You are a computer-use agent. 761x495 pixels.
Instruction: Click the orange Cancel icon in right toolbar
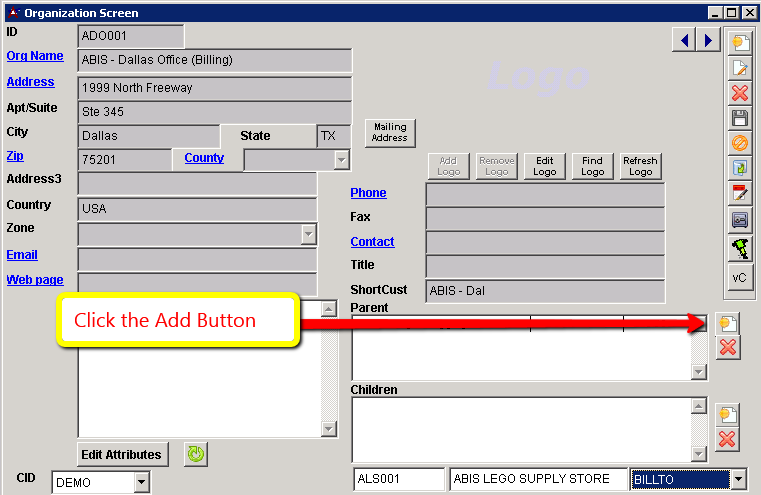[x=740, y=143]
